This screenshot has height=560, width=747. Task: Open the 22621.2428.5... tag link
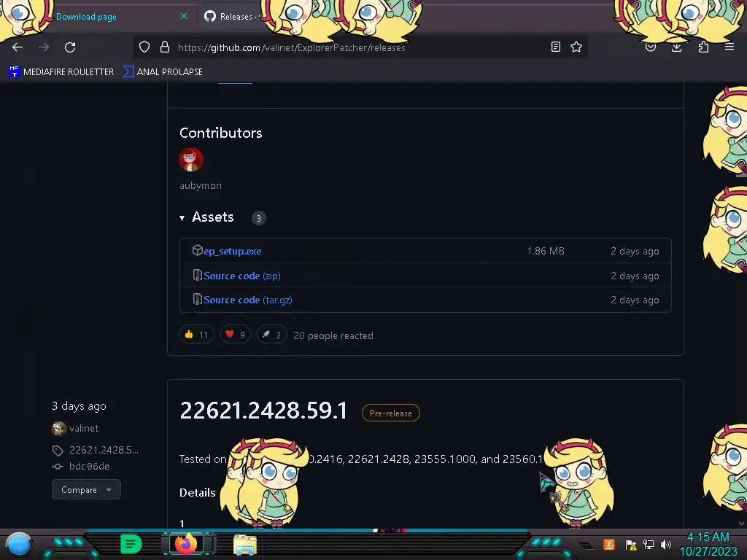click(104, 450)
